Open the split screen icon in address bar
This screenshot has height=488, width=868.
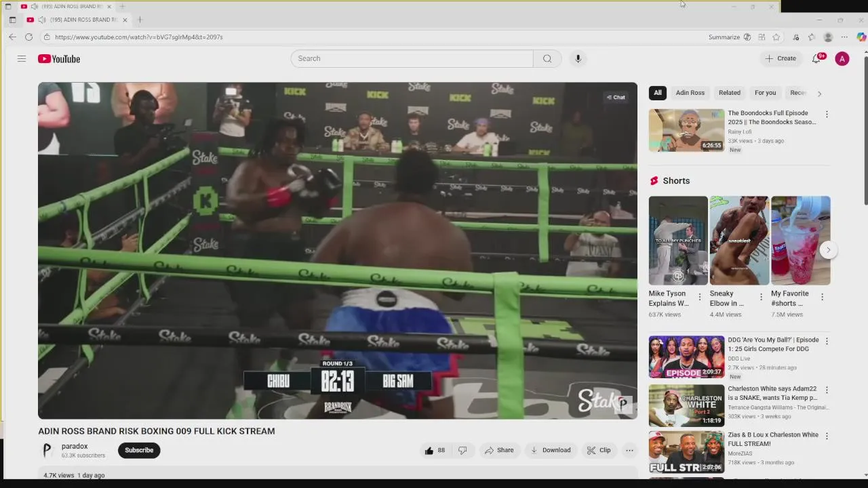(x=762, y=37)
